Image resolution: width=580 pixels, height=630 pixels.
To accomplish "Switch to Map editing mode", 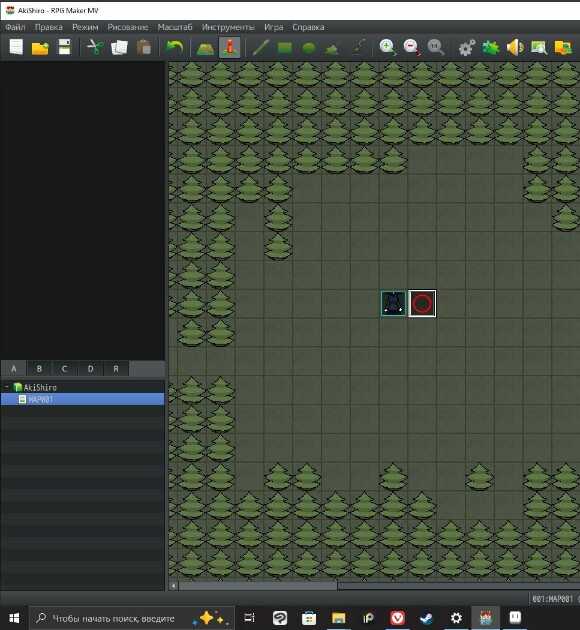I will 205,47.
